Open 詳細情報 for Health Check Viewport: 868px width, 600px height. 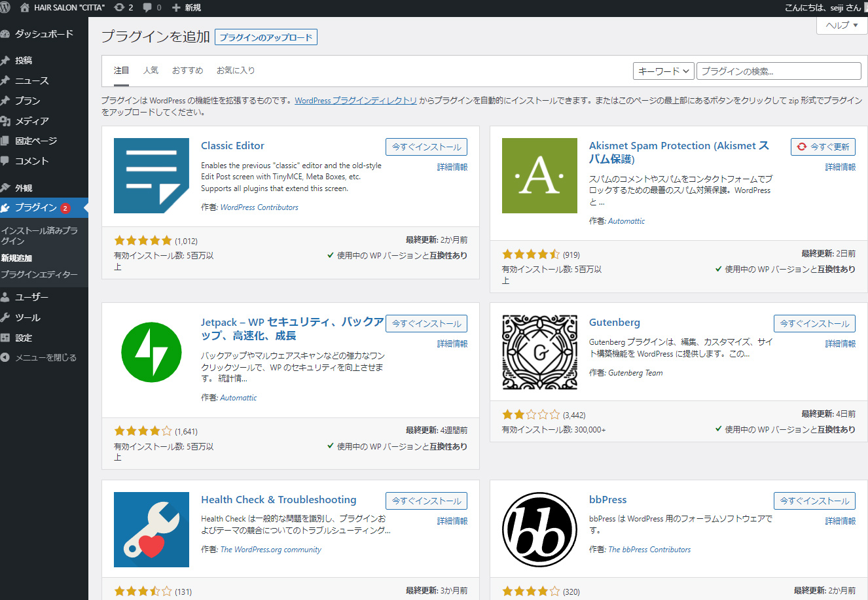[x=452, y=521]
